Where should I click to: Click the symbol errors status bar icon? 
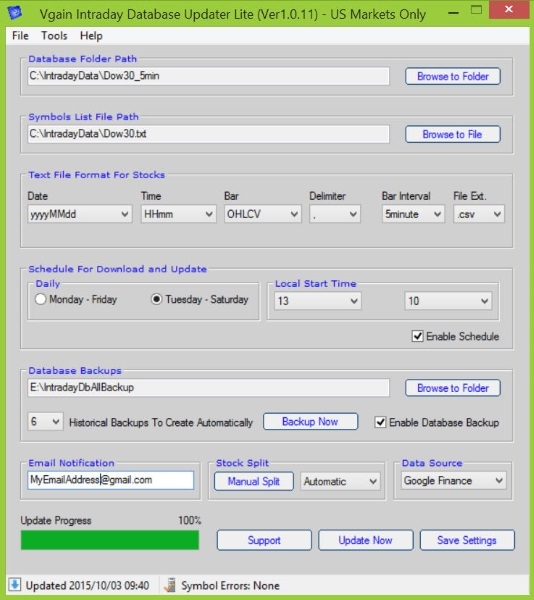(x=170, y=585)
